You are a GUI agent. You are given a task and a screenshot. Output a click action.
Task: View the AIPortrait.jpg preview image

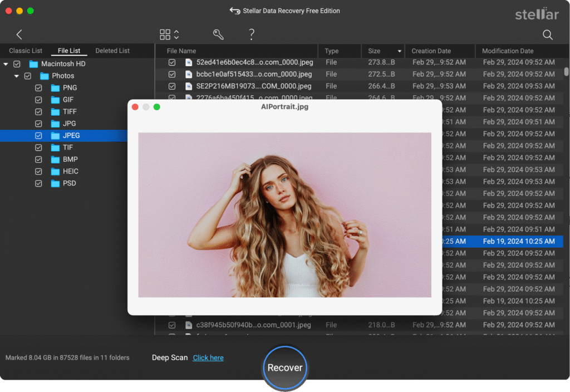tap(284, 215)
